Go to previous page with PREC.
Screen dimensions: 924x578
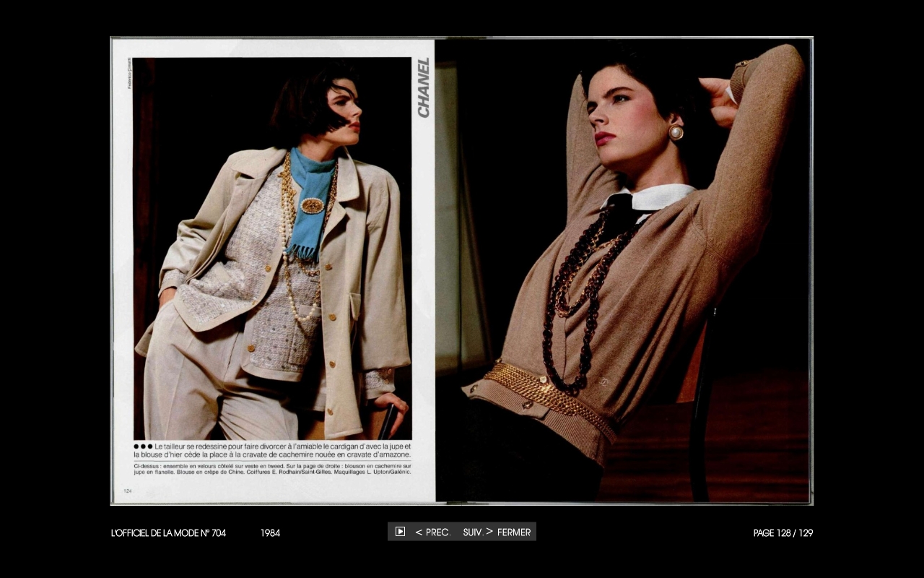coord(433,532)
